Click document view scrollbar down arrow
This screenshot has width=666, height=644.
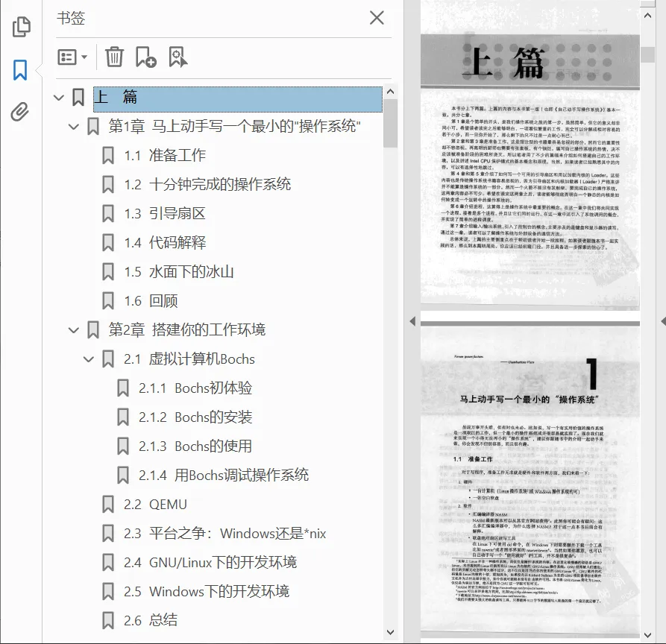point(648,636)
